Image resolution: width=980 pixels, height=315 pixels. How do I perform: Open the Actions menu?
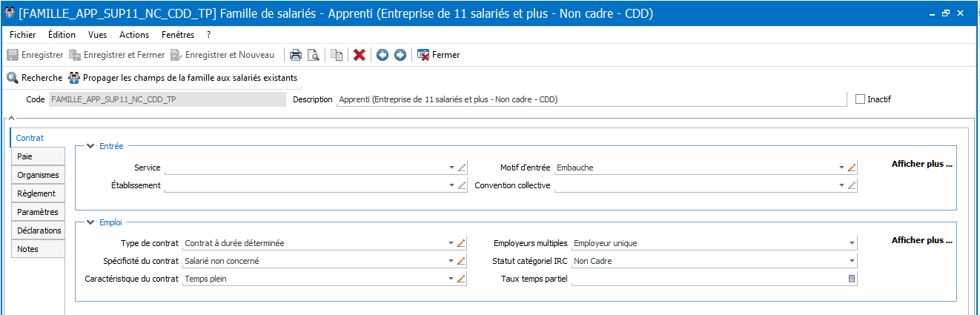point(134,35)
